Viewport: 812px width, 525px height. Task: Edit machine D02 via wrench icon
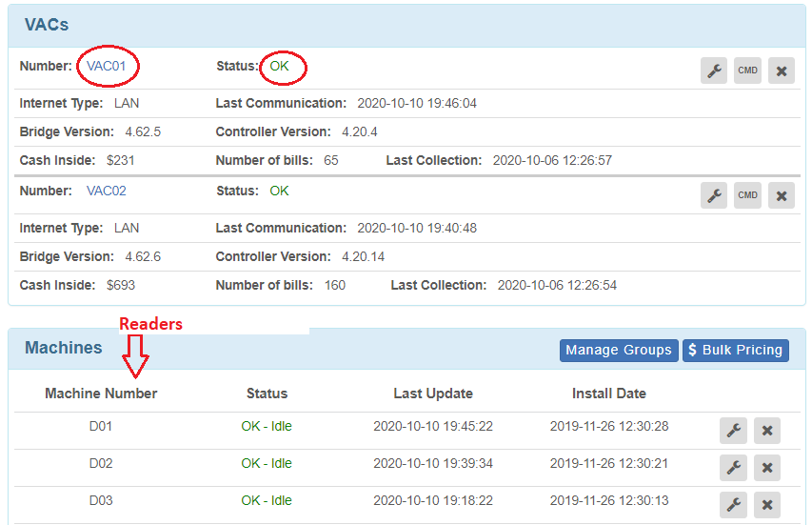pos(733,468)
